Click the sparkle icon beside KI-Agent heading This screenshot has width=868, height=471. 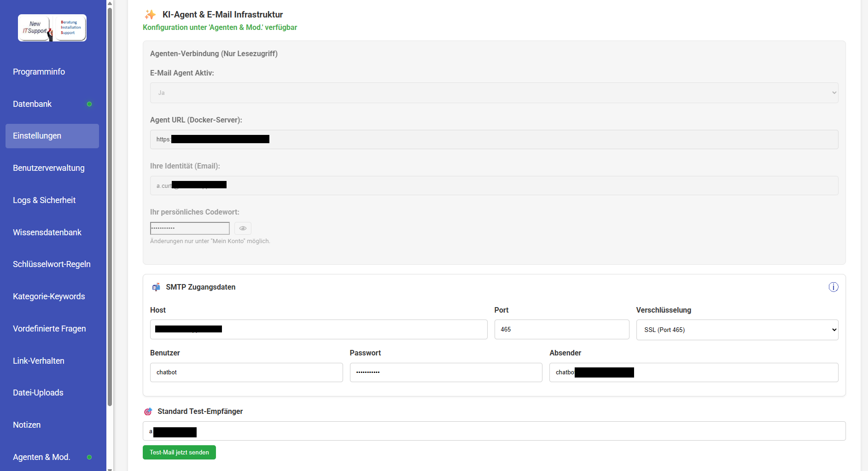(150, 15)
